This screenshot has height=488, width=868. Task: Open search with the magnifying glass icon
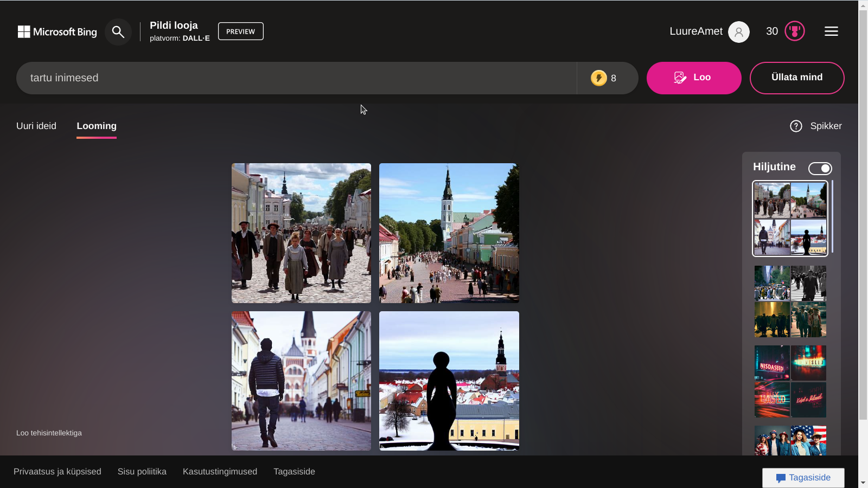(x=118, y=32)
